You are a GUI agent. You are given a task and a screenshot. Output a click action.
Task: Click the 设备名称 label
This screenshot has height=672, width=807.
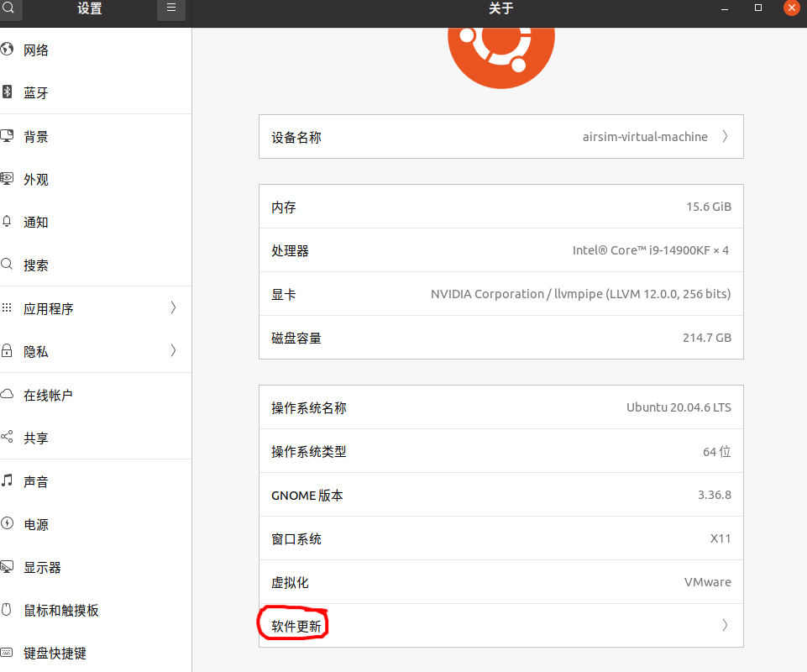(296, 138)
